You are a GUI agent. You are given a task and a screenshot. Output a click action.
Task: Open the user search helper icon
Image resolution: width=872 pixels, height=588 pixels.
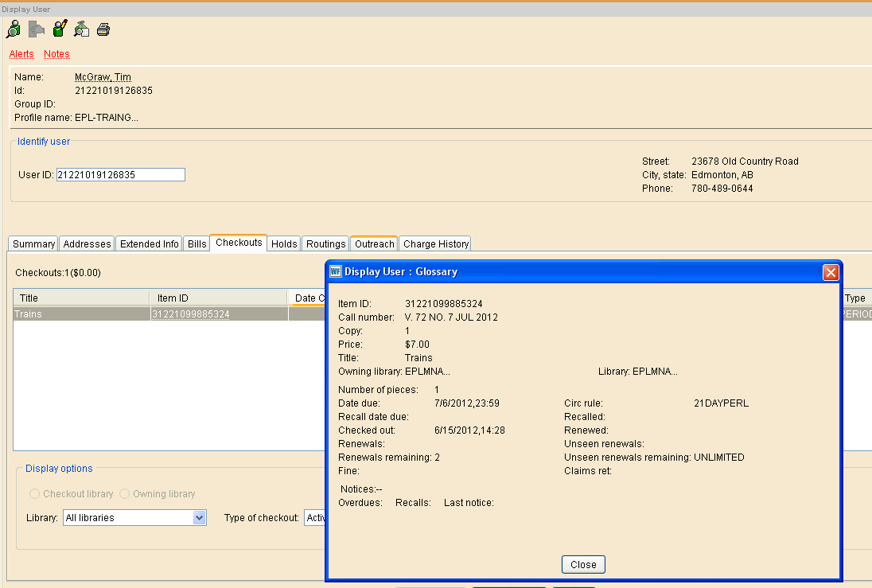click(x=14, y=29)
